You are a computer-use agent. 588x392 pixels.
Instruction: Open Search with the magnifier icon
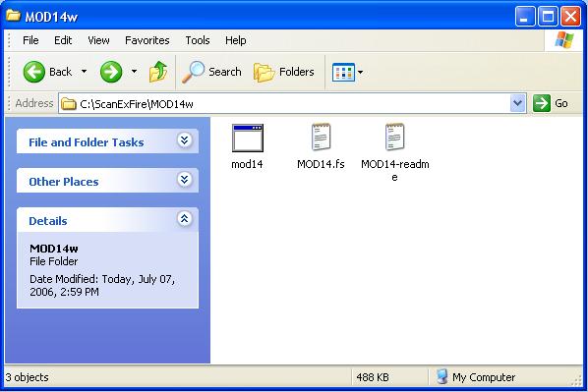click(x=211, y=72)
